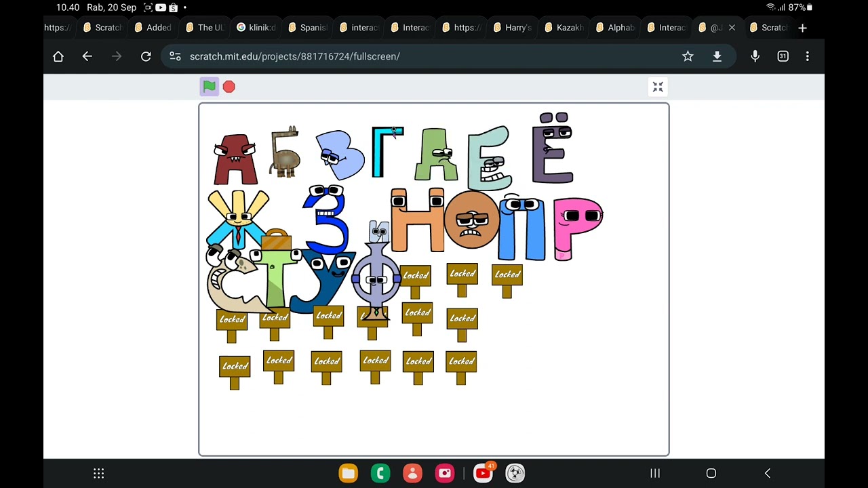The height and width of the screenshot is (488, 868).
Task: Open Android apps grid
Action: point(98,473)
